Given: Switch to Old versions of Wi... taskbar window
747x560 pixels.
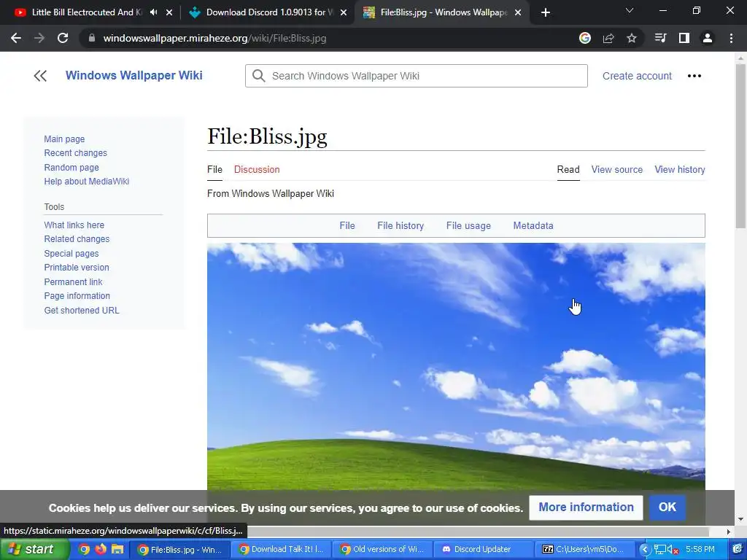Looking at the screenshot, I should pos(382,550).
